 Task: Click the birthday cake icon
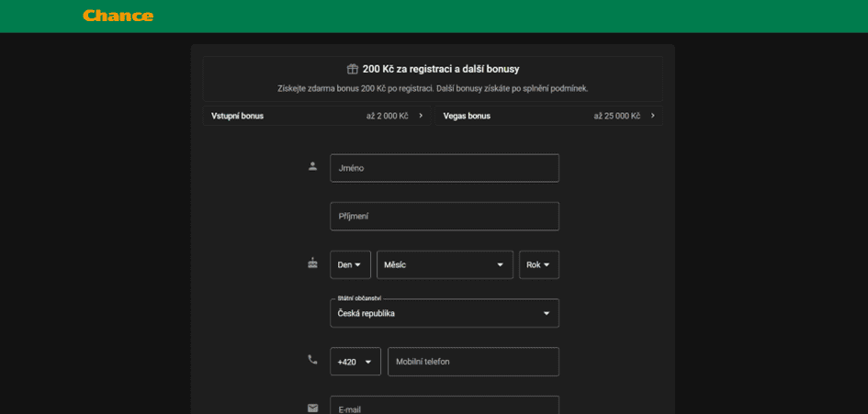tap(313, 263)
